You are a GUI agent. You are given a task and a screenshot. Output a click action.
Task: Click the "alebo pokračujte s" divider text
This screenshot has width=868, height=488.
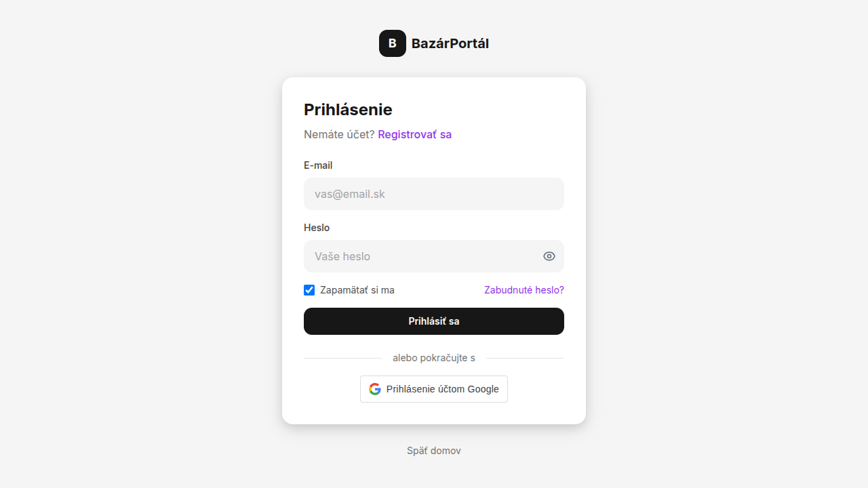click(x=433, y=358)
